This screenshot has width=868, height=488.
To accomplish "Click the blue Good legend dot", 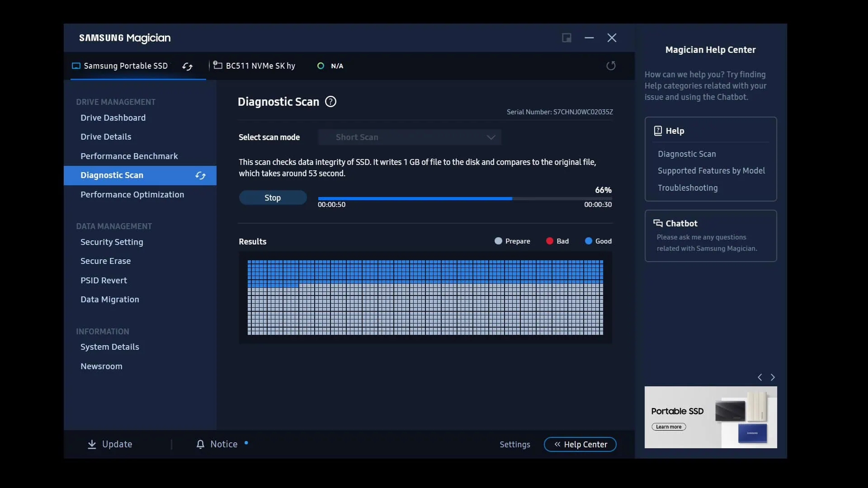I will pyautogui.click(x=588, y=241).
